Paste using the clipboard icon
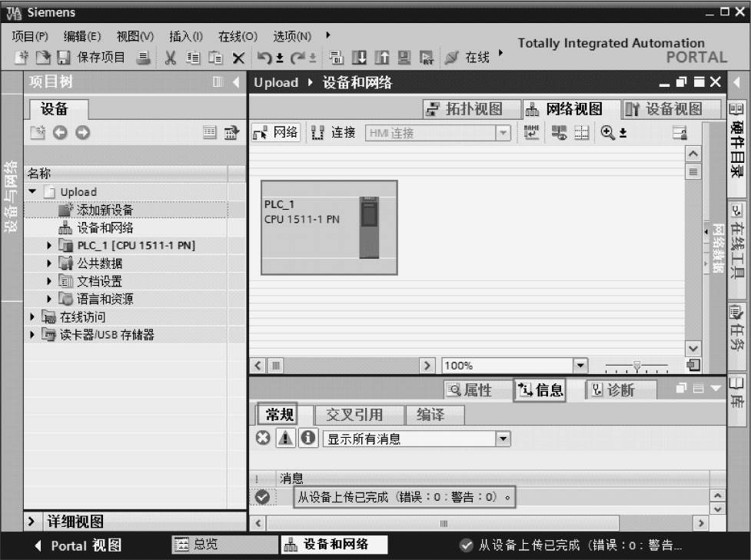Image resolution: width=751 pixels, height=560 pixels. tap(215, 58)
